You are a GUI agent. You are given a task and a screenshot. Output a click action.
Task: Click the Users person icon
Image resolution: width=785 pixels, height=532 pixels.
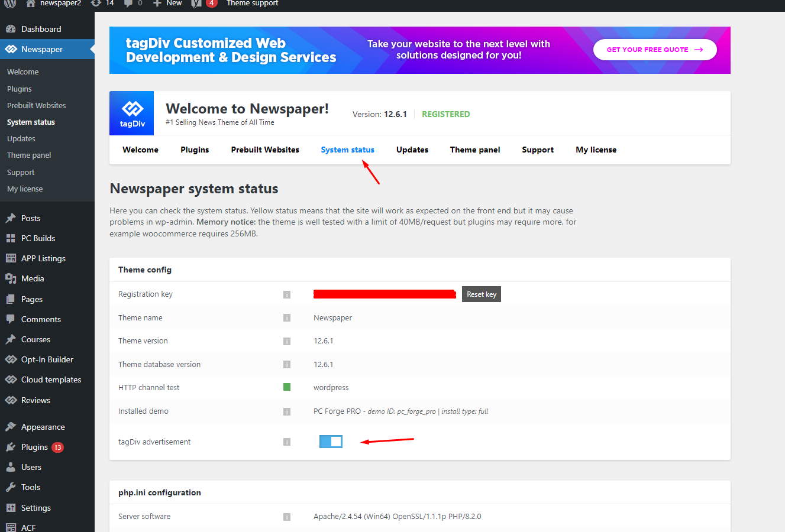tap(11, 467)
